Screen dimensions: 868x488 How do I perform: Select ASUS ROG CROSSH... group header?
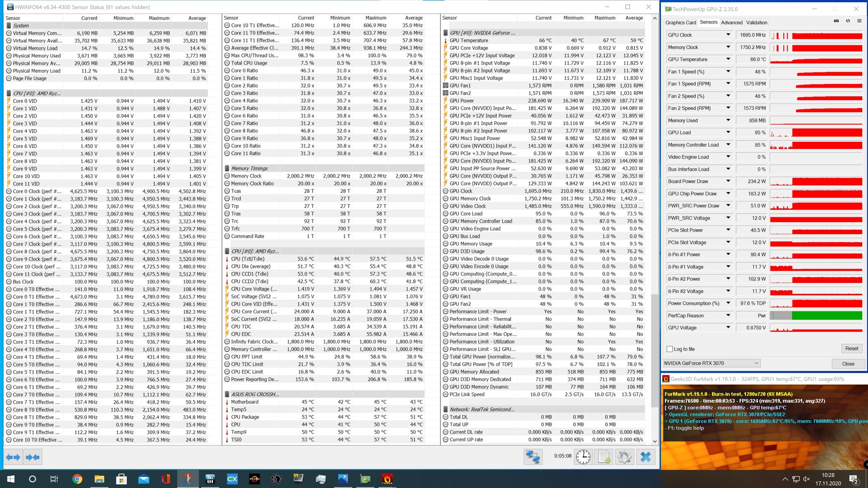tap(324, 394)
